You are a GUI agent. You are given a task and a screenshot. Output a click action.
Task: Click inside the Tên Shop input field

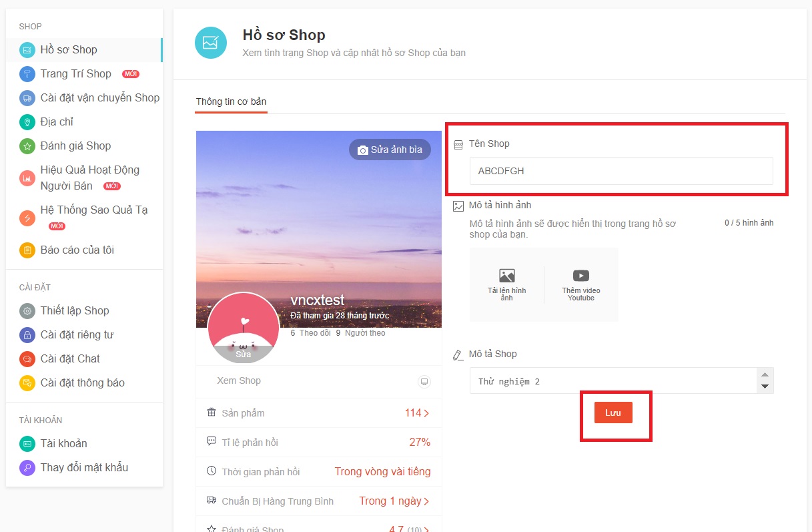621,171
